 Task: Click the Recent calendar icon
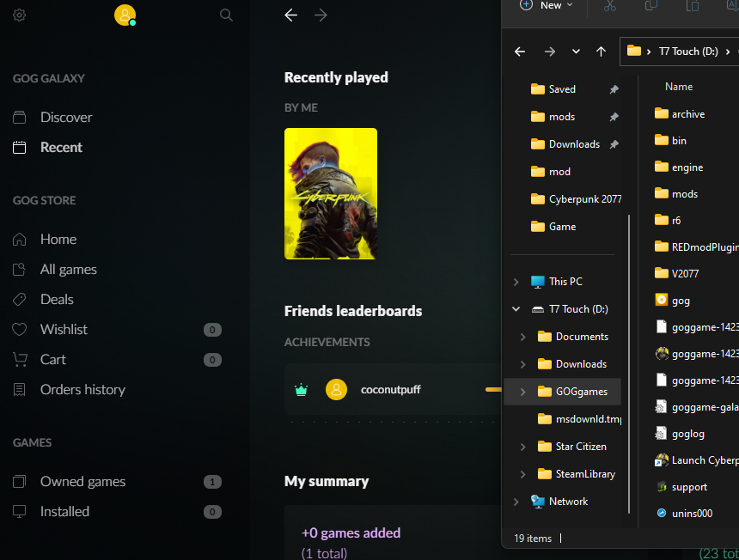point(19,148)
